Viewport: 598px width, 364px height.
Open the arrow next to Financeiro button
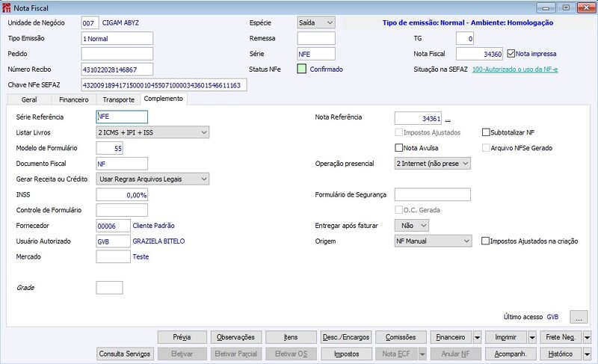(477, 337)
